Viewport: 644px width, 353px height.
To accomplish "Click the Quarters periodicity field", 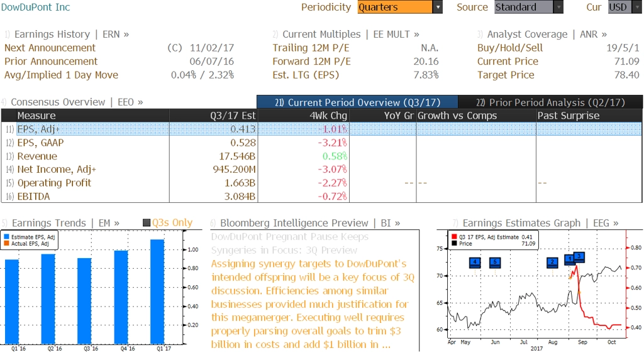I will pos(395,7).
